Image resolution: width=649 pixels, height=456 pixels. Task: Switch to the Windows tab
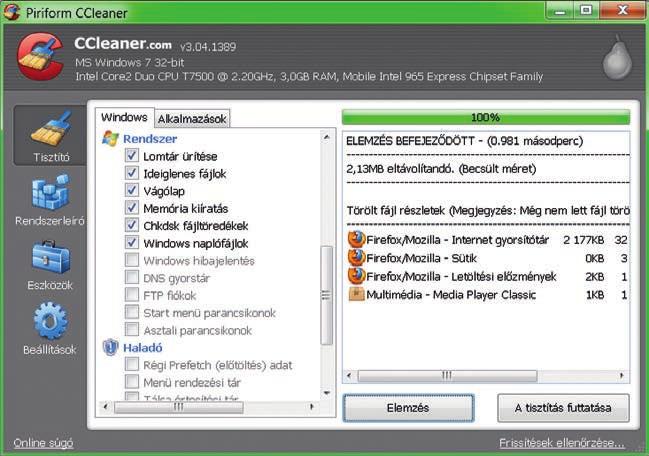click(124, 118)
